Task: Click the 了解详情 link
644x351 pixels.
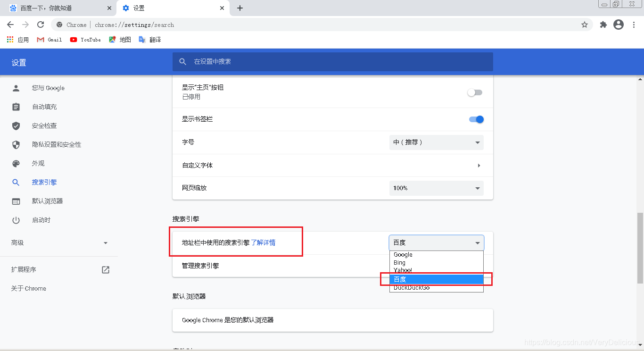Action: 263,242
